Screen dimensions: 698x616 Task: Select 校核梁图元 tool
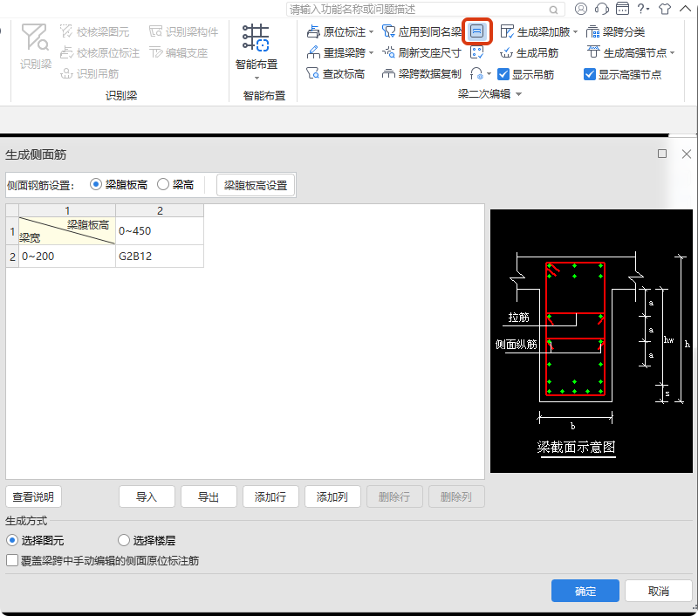click(94, 31)
